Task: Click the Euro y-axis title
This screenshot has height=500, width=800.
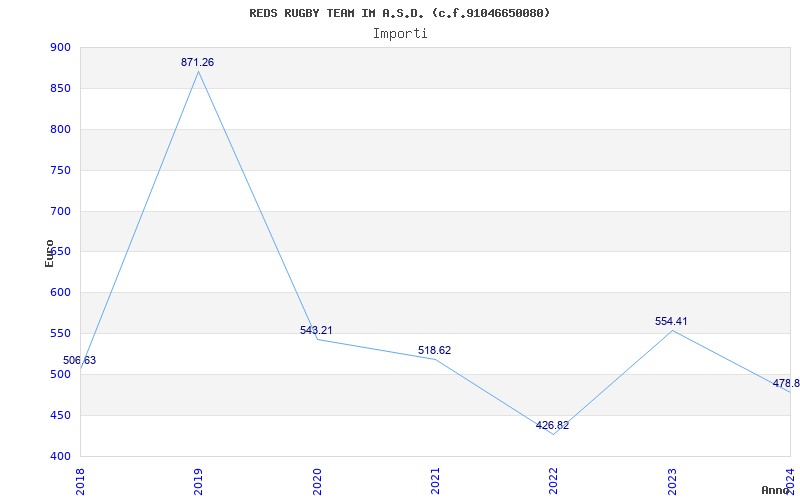Action: point(49,253)
